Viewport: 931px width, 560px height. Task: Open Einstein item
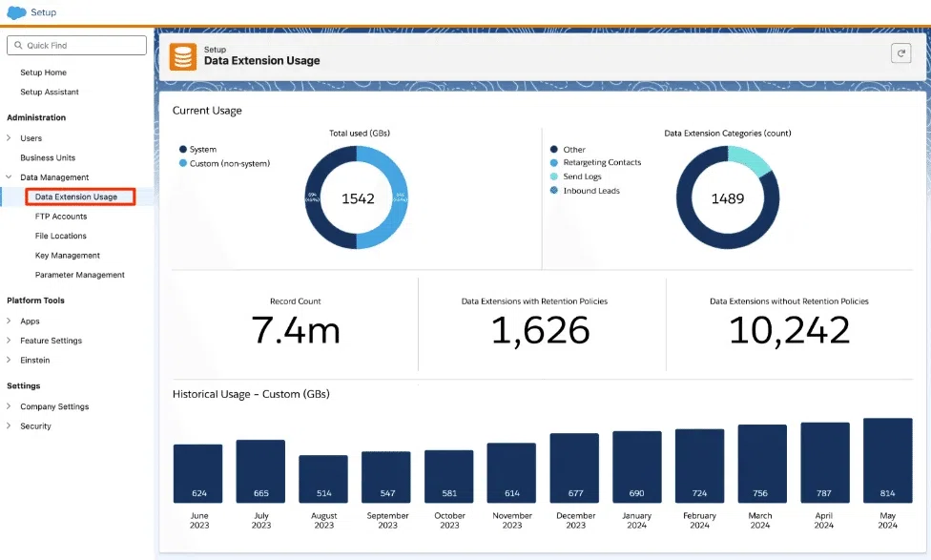35,361
